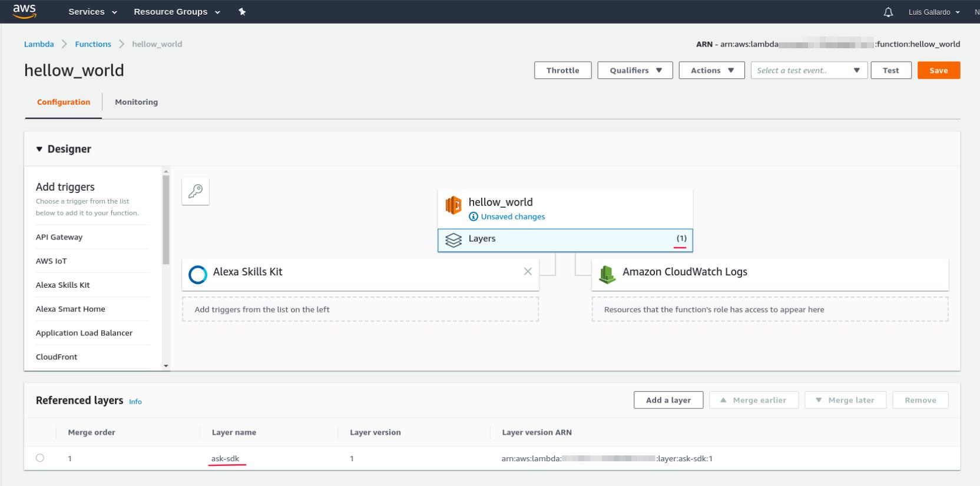Select the hellow_world function card title

(x=501, y=202)
